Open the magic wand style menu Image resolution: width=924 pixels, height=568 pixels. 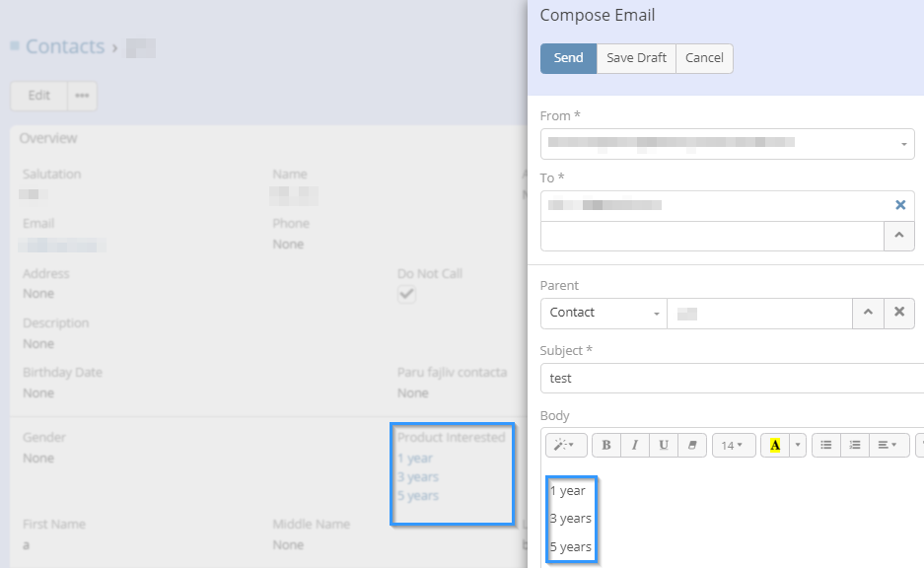(x=566, y=445)
